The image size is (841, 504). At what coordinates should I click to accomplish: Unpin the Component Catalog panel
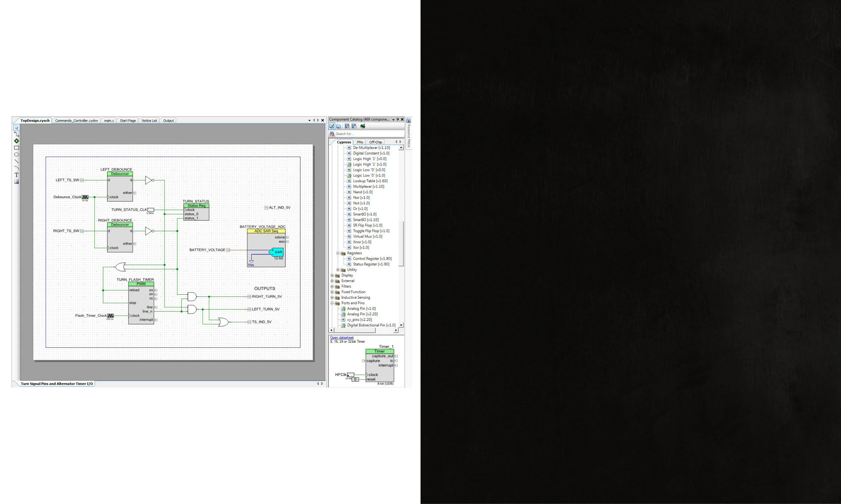click(398, 120)
